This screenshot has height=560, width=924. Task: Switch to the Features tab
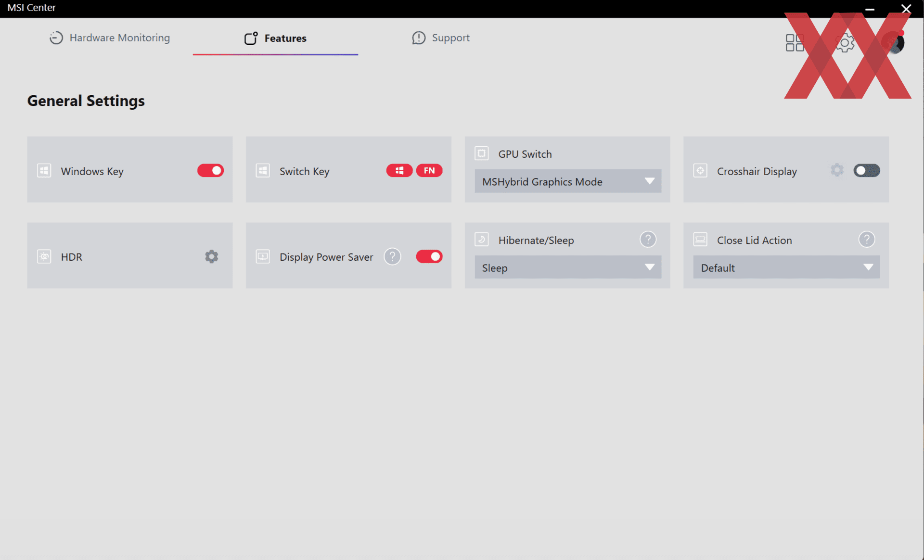point(275,38)
